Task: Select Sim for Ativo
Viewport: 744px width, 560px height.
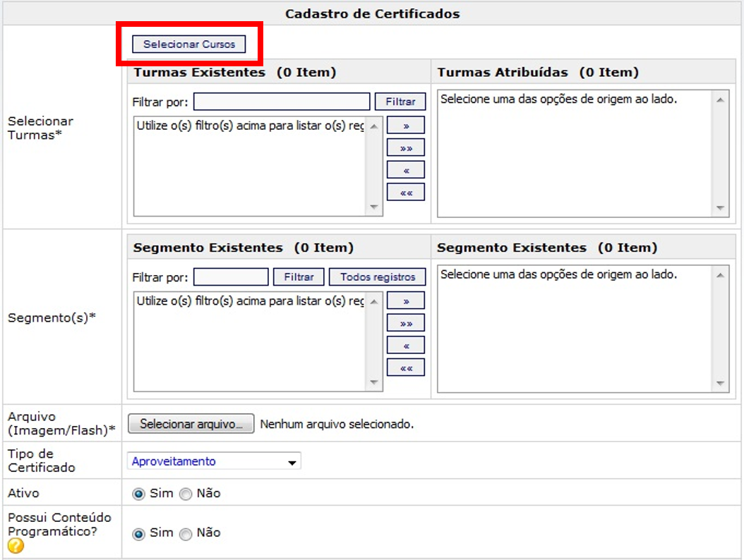Action: point(139,494)
